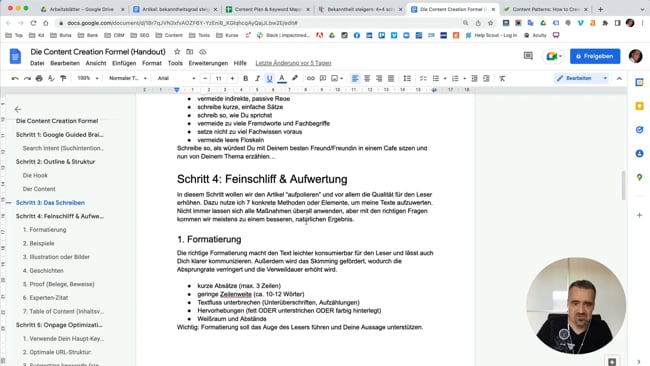650x366 pixels.
Task: Open line and paragraph spacing options
Action: click(407, 78)
